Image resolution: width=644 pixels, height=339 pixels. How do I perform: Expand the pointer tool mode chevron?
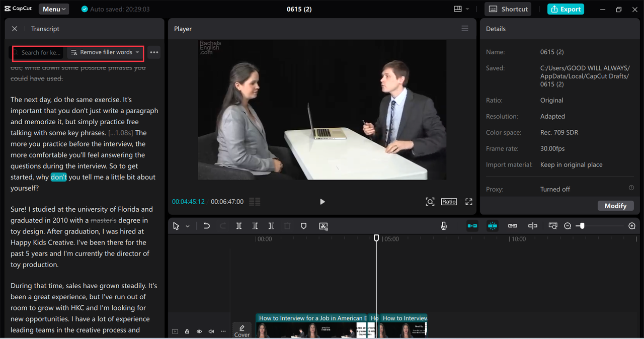point(188,226)
